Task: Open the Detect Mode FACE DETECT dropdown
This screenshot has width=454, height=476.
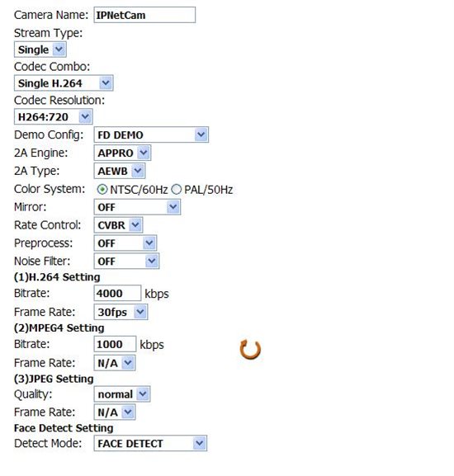Action: pos(150,443)
